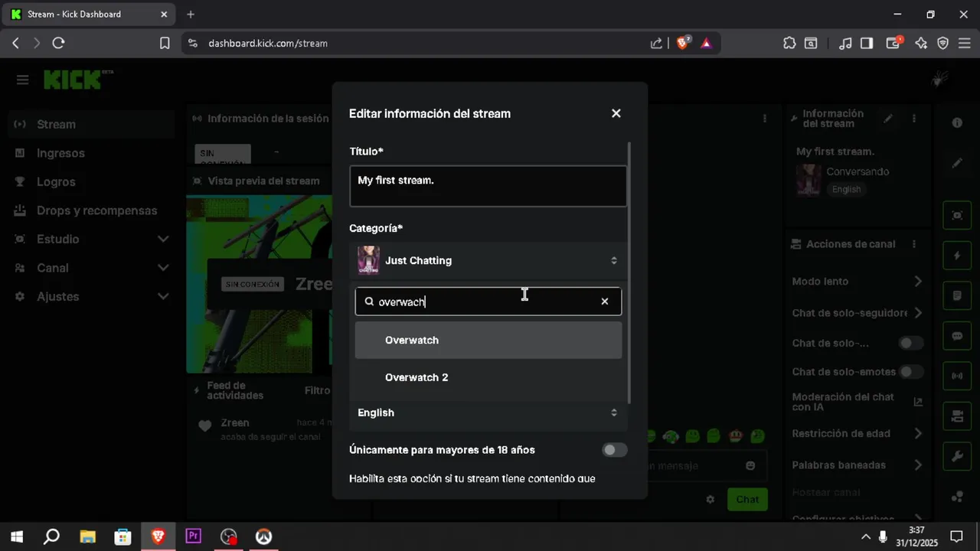Viewport: 980px width, 551px height.
Task: Select the Stream - Kick Dashboard tab
Action: pos(90,14)
